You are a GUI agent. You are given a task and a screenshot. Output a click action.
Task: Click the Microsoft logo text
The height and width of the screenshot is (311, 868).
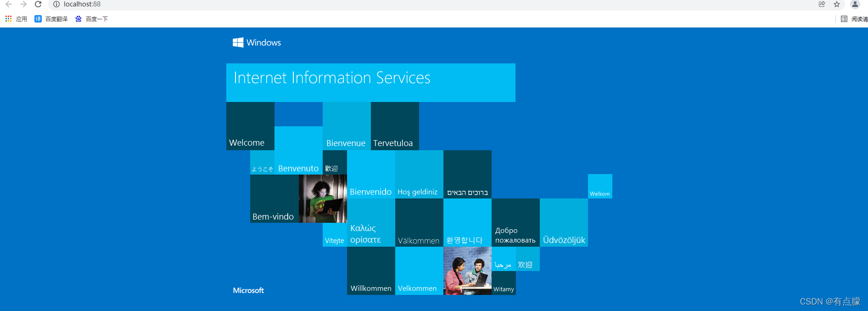tap(248, 290)
